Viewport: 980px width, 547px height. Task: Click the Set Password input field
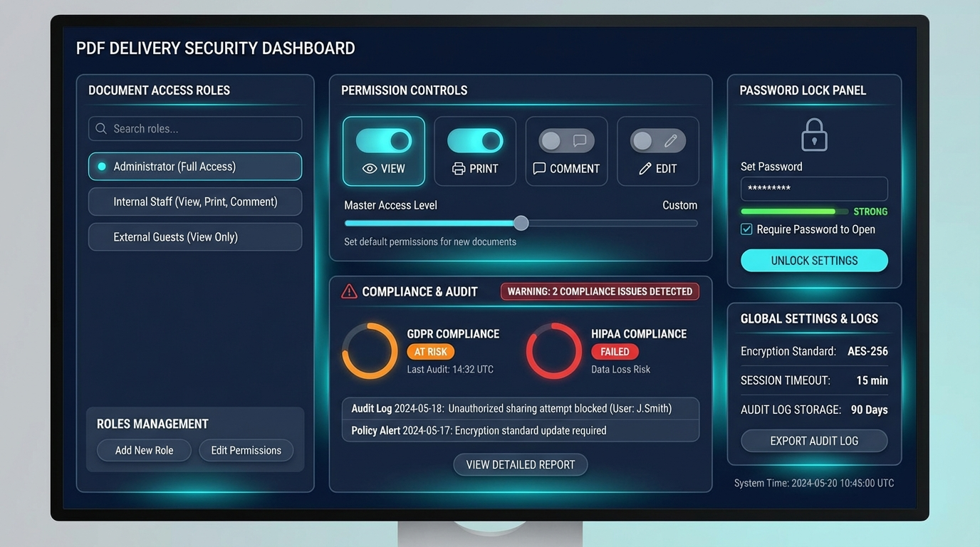point(813,189)
